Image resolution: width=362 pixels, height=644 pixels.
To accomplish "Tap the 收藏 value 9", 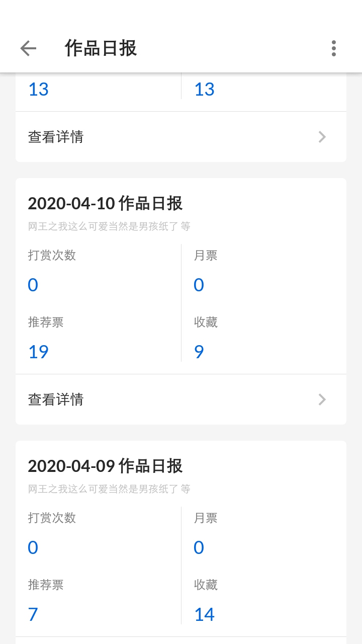I will point(199,352).
